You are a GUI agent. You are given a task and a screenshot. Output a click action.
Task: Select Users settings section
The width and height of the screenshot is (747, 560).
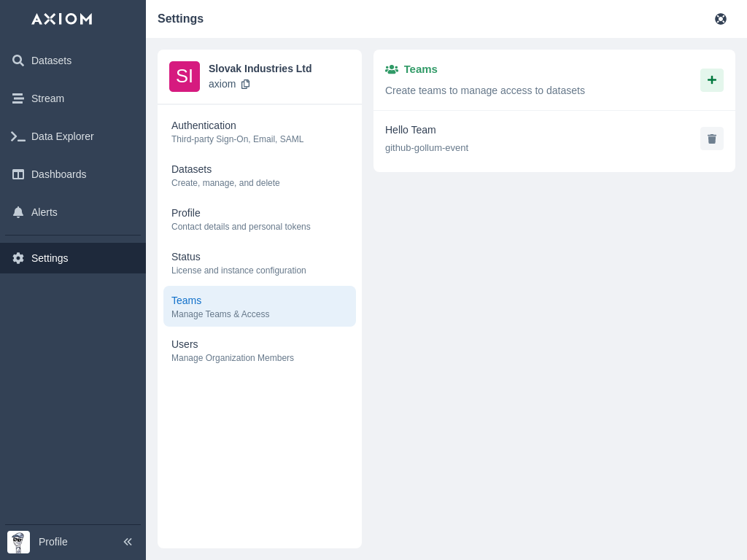tap(260, 350)
